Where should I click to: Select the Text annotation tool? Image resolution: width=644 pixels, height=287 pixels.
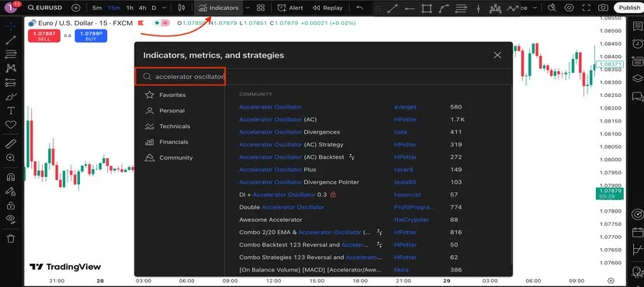click(11, 111)
